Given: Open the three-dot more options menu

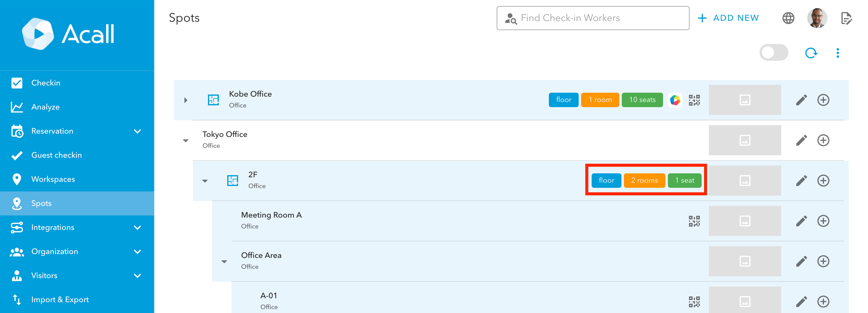Looking at the screenshot, I should click(838, 53).
